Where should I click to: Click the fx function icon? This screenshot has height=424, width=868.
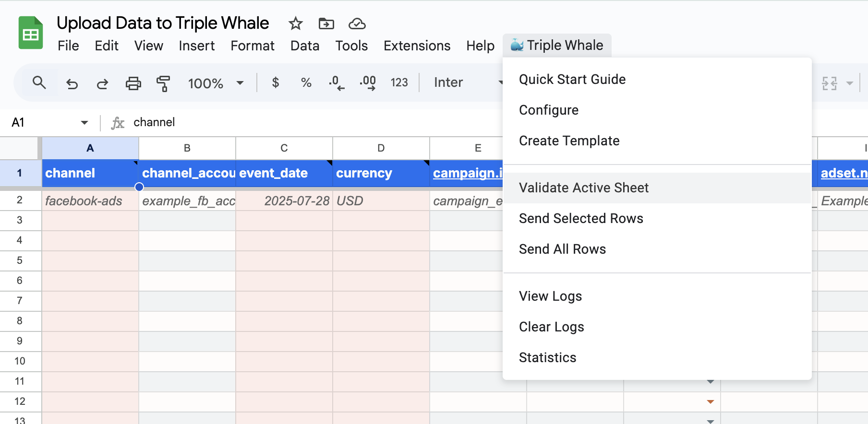(118, 123)
